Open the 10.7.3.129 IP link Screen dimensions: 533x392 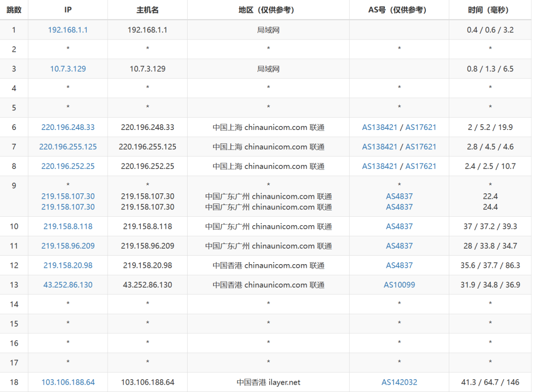pos(68,68)
